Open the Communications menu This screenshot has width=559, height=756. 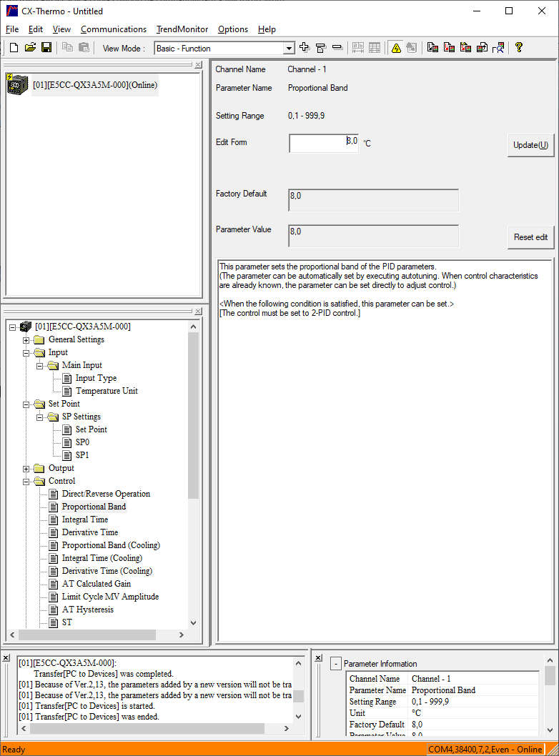tap(114, 29)
